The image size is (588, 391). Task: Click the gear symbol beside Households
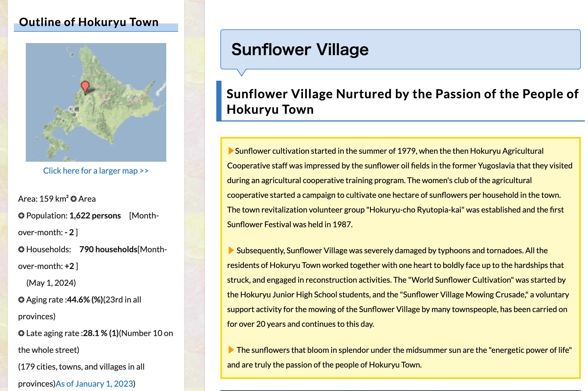21,249
